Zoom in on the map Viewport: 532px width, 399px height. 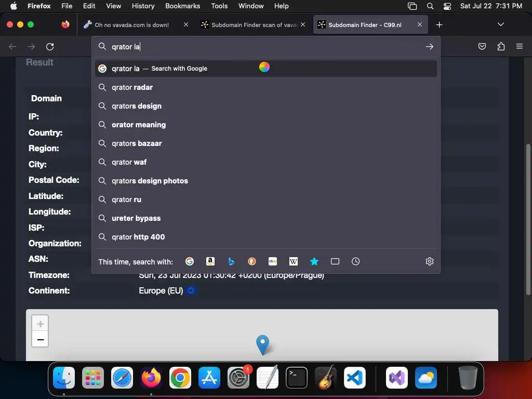click(41, 324)
